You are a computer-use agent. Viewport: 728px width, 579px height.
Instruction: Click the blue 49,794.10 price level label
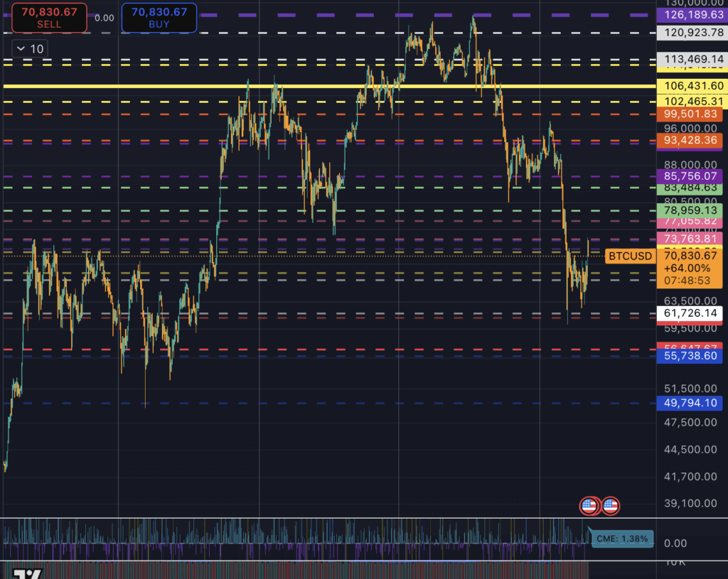point(688,404)
